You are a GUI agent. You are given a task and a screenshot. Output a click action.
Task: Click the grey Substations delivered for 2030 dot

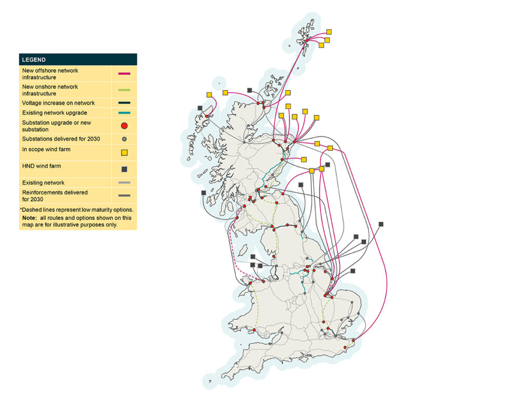click(x=125, y=139)
